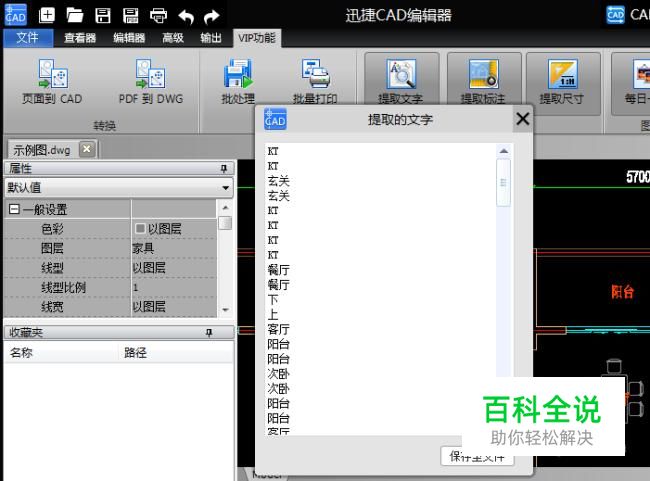This screenshot has width=650, height=481.
Task: Toggle the 以图层 color checkbox
Action: pos(141,228)
